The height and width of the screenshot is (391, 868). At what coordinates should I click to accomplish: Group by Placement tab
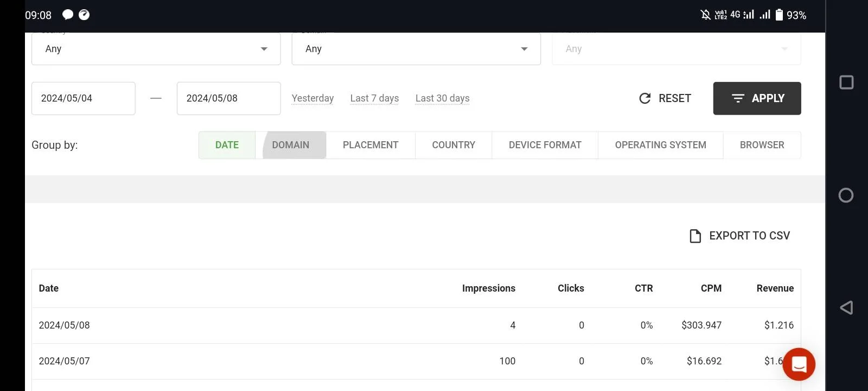click(371, 145)
